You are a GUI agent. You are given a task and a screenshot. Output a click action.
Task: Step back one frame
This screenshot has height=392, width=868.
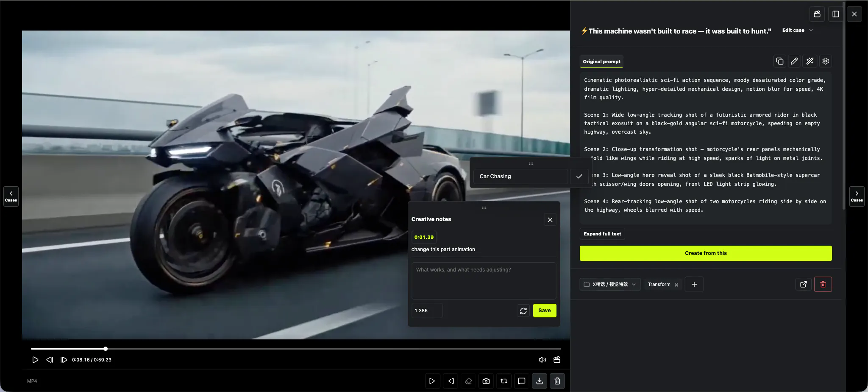pyautogui.click(x=50, y=360)
